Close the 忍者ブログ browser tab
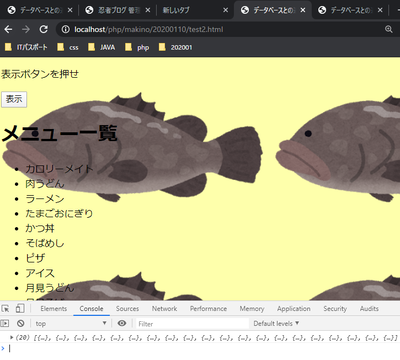Image resolution: width=400 pixels, height=360 pixels. pos(148,10)
